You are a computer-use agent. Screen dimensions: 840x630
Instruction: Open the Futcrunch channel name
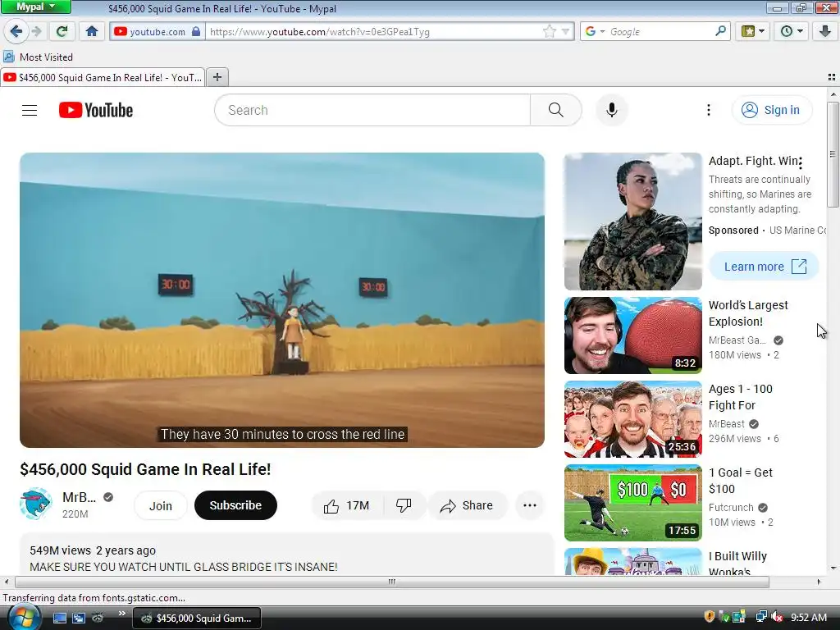731,507
